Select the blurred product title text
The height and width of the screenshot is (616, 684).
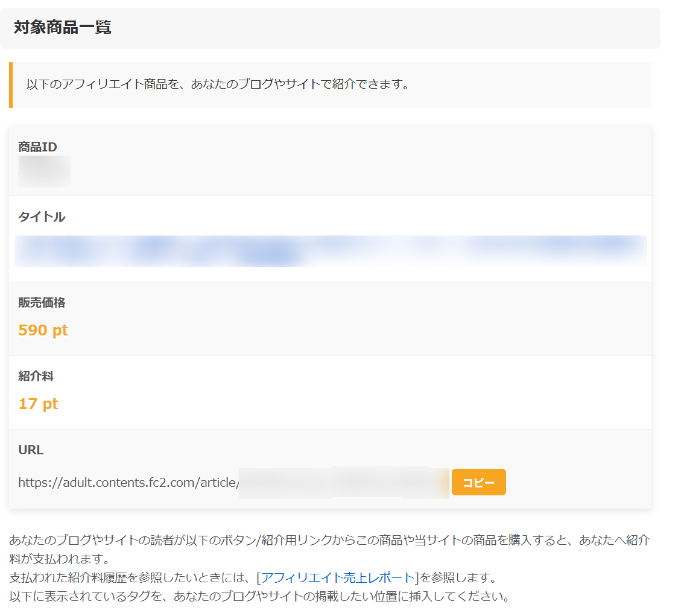(x=330, y=251)
